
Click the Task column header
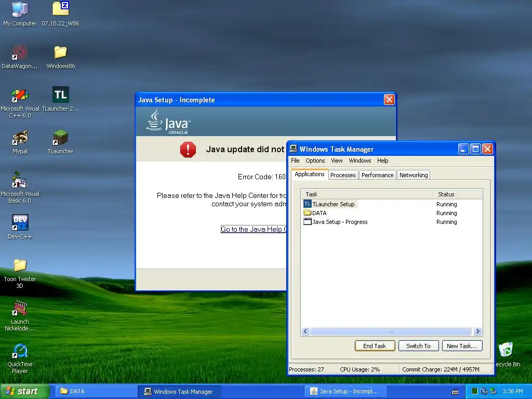pos(367,194)
